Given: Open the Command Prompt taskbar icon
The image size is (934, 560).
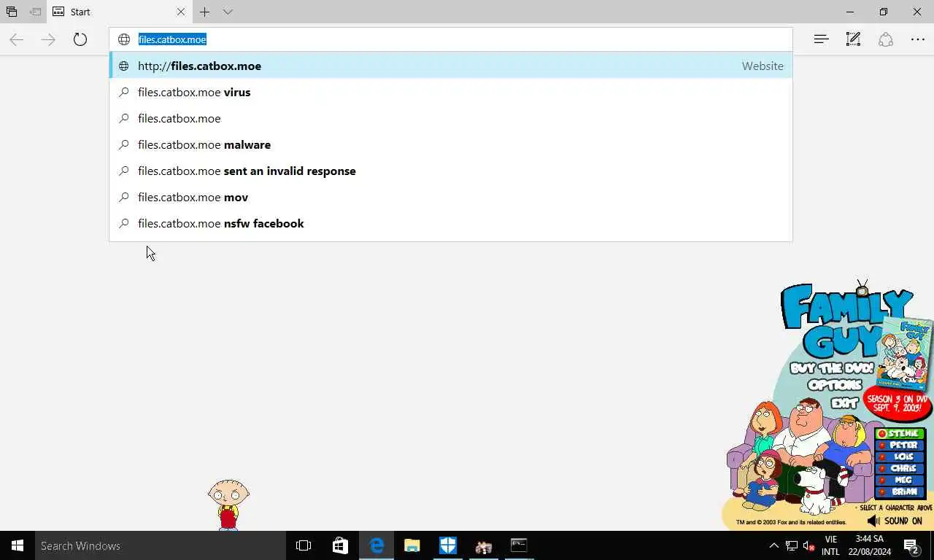Looking at the screenshot, I should click(519, 545).
